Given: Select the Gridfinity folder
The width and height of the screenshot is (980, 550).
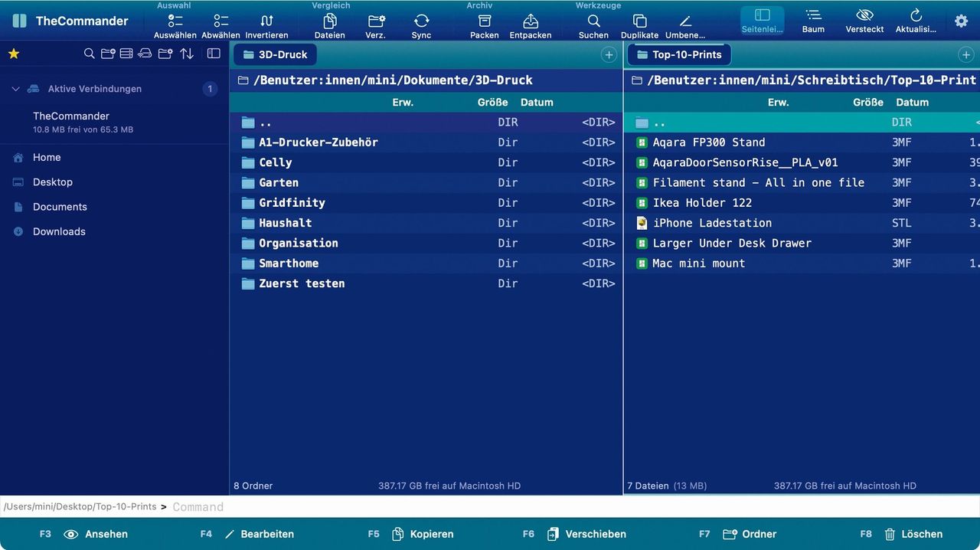Looking at the screenshot, I should coord(426,203).
